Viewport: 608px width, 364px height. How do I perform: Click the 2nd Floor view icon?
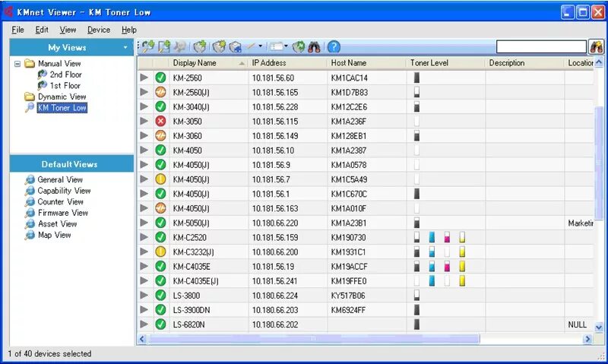43,74
